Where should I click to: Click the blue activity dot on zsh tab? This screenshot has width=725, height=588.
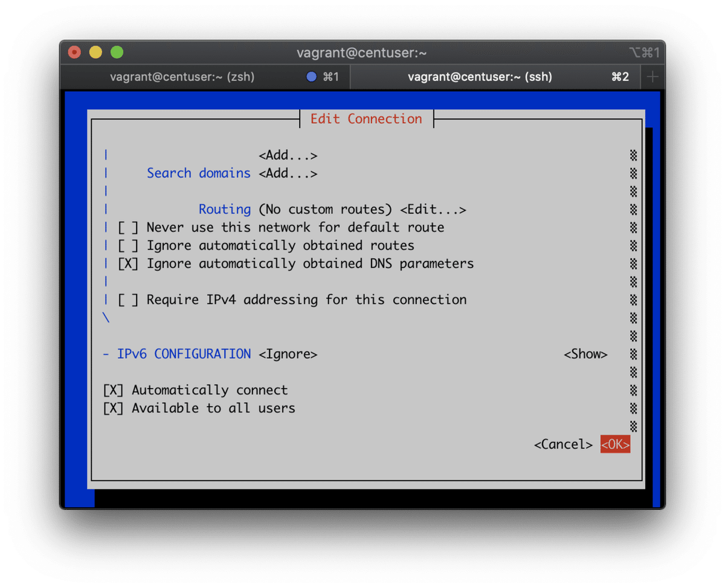[312, 77]
